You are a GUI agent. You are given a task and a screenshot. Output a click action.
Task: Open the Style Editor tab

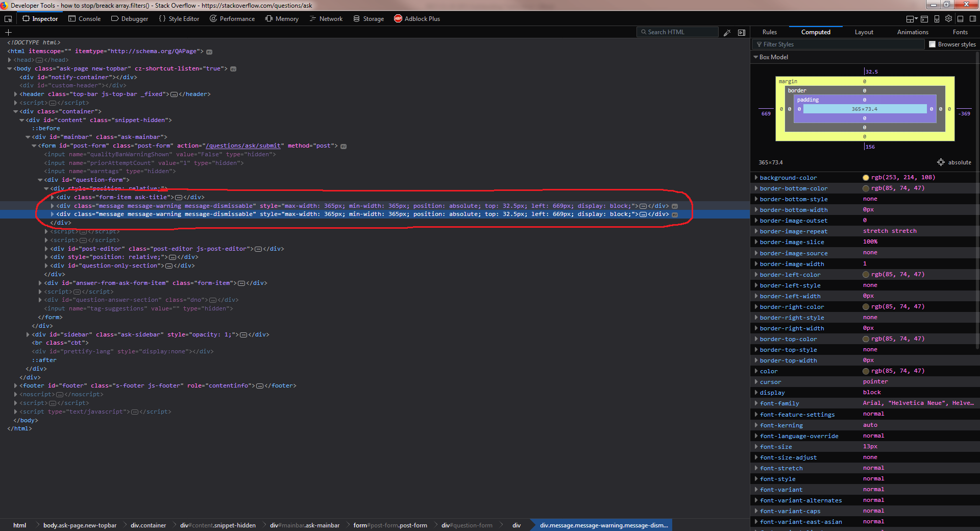point(179,19)
